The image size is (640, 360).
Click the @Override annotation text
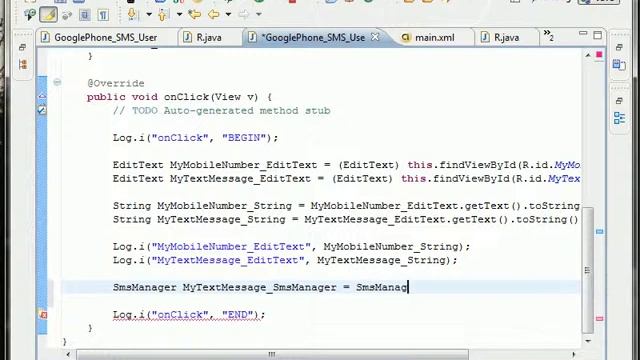[x=116, y=83]
